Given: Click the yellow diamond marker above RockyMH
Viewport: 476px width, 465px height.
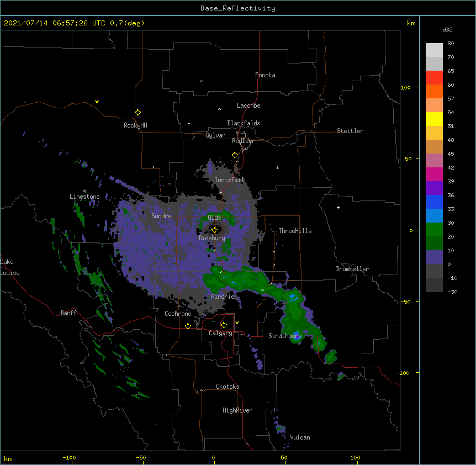Looking at the screenshot, I should tap(138, 113).
